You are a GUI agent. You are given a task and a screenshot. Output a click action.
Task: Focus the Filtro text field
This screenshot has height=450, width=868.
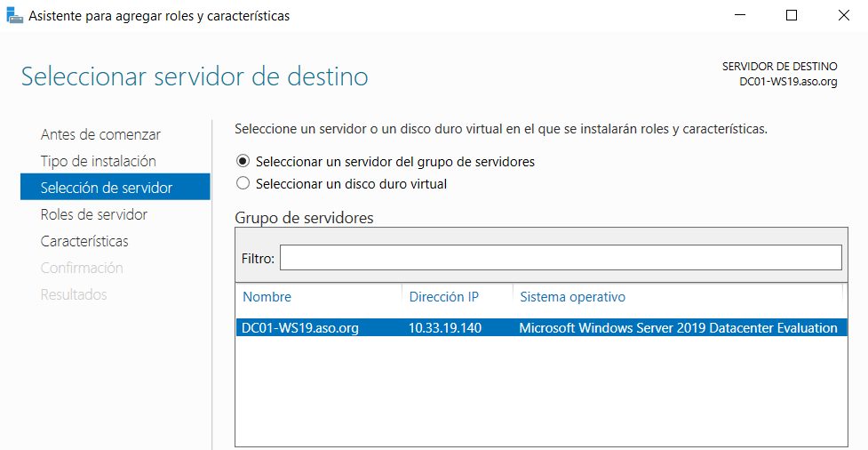(x=560, y=258)
